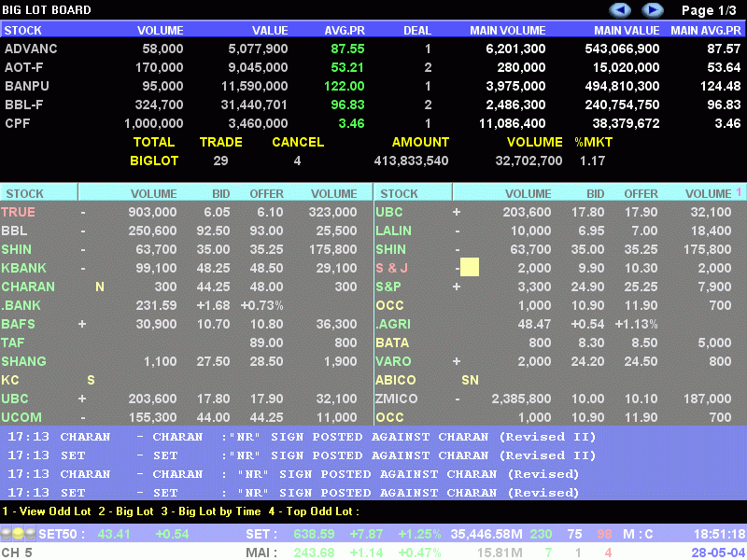747x560 pixels.
Task: Select the SHANG stock row
Action: pyautogui.click(x=186, y=361)
